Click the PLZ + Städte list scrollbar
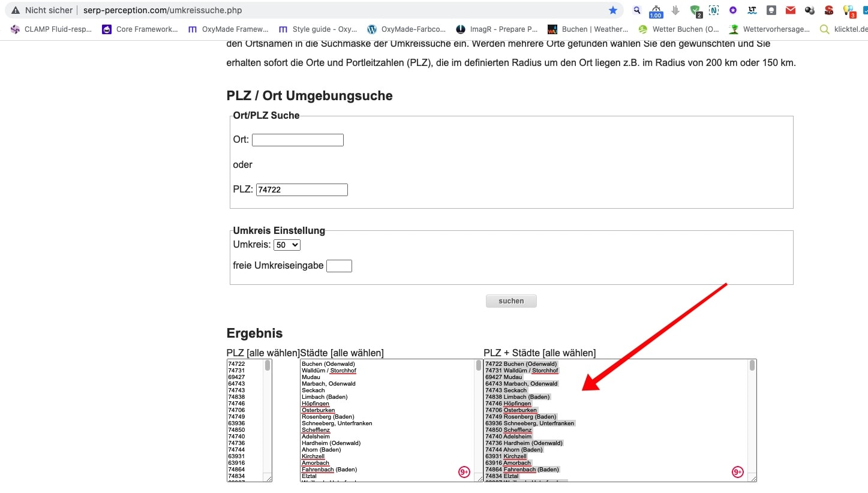The height and width of the screenshot is (493, 868). pos(752,420)
